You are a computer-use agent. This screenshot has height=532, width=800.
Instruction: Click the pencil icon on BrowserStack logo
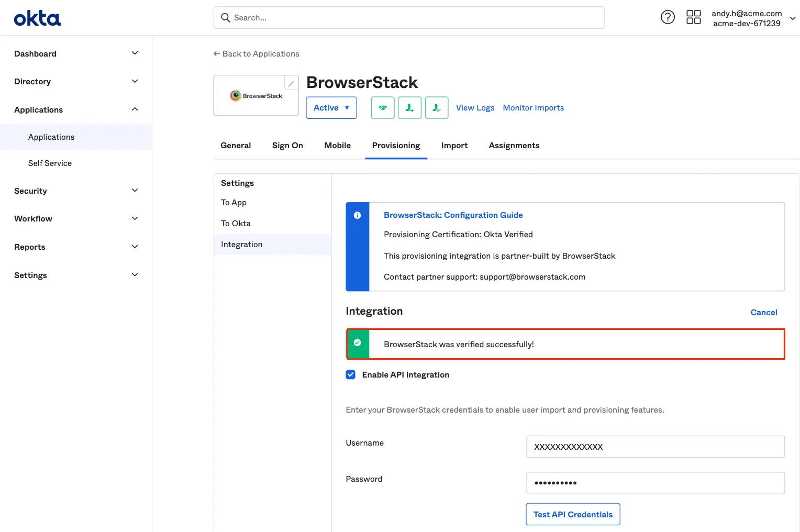click(x=291, y=83)
